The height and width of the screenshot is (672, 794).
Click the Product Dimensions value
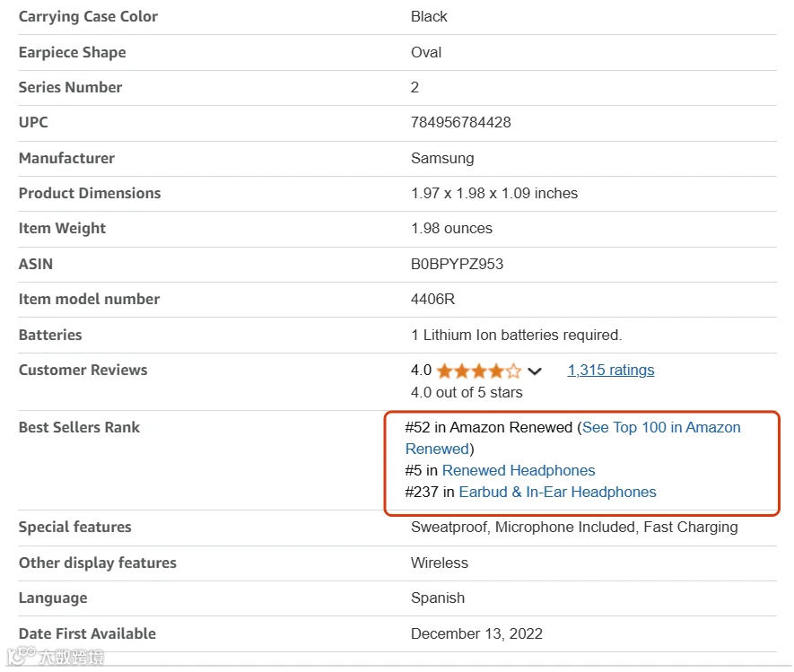point(494,194)
